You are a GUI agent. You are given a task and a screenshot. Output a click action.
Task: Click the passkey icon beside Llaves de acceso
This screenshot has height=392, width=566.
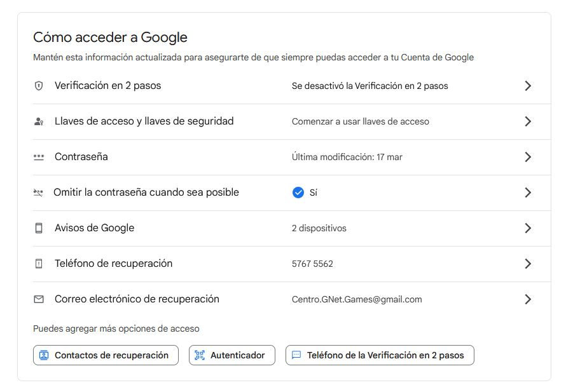[x=39, y=121]
